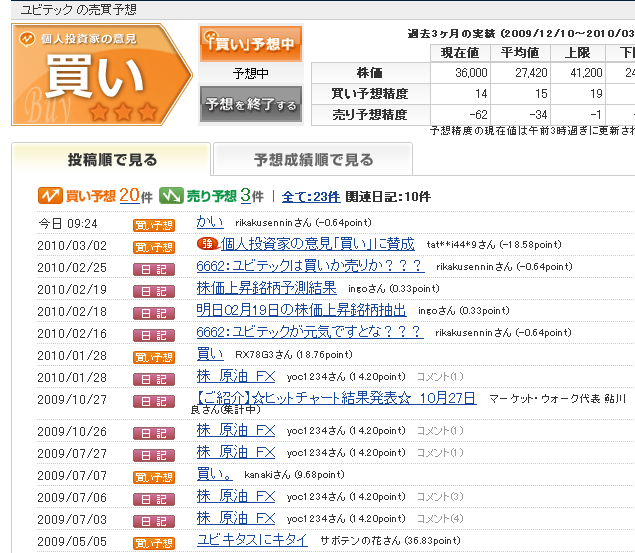The image size is (635, 553).
Task: Open the ユビキタスにキタイ post link
Action: [x=252, y=540]
